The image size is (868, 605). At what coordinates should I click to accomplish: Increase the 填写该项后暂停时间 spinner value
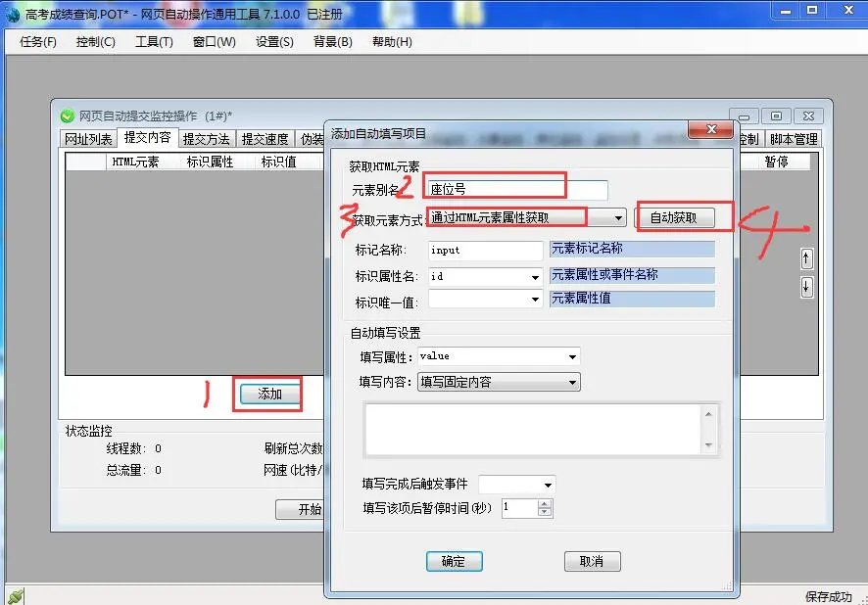click(546, 504)
